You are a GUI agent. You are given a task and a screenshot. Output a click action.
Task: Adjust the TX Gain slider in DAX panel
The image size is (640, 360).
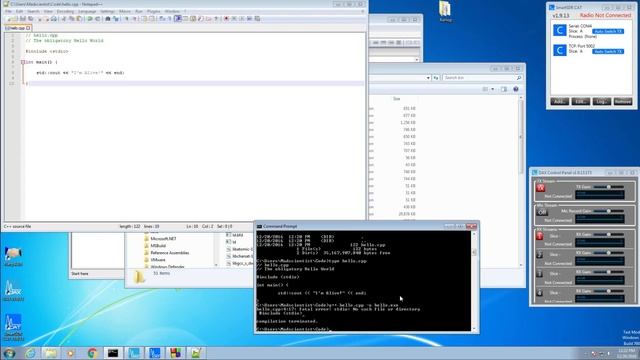(x=608, y=187)
